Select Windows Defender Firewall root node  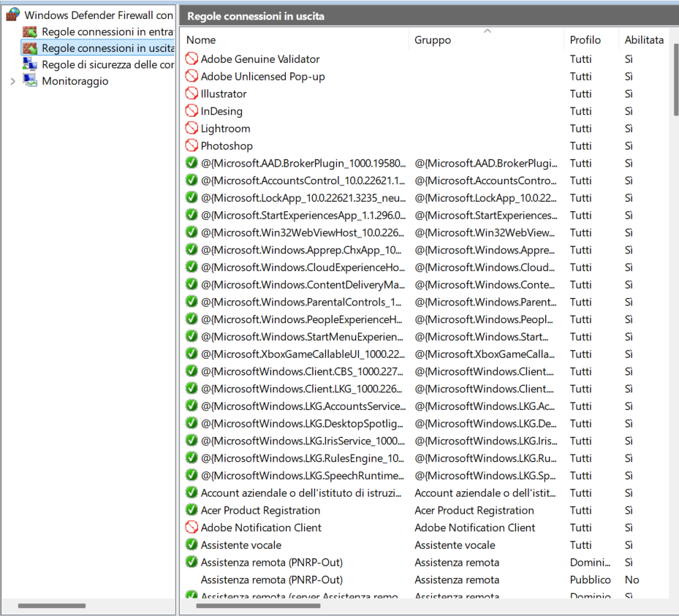click(99, 15)
